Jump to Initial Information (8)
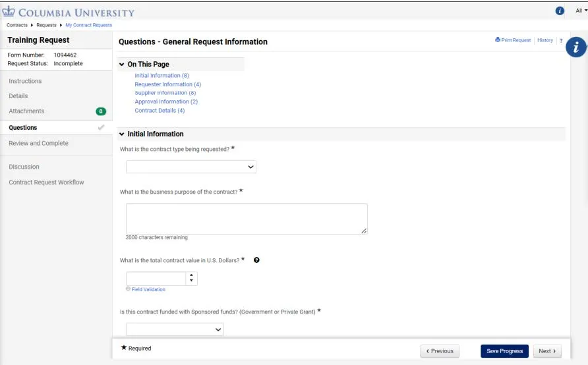 click(162, 75)
